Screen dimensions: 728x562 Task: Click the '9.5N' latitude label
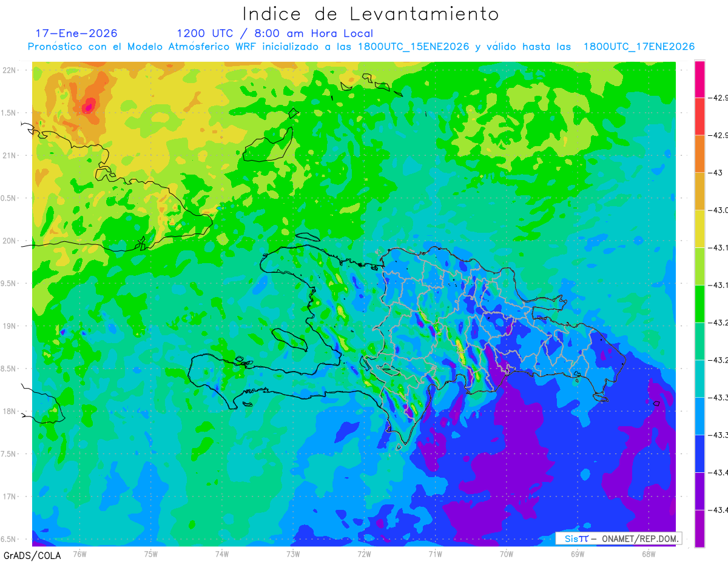pyautogui.click(x=9, y=284)
